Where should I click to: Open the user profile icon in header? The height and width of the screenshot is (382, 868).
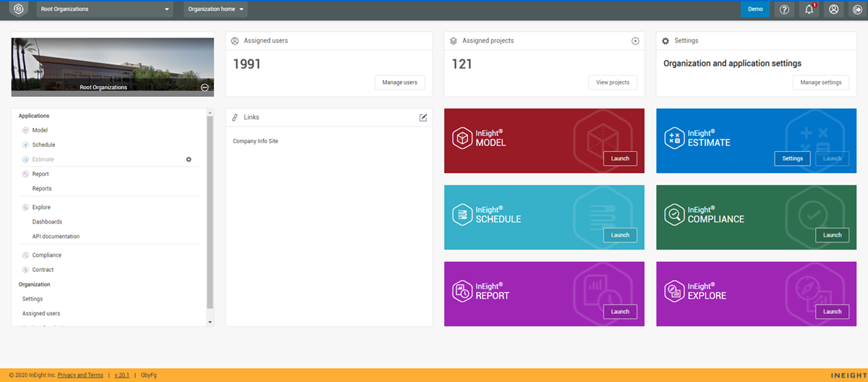tap(834, 9)
